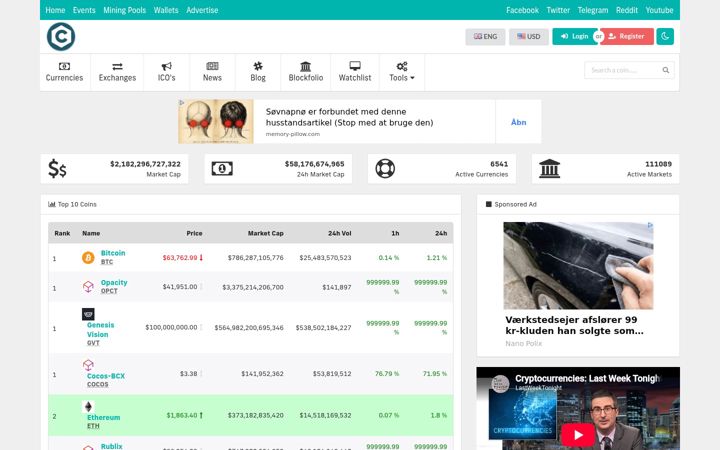The width and height of the screenshot is (720, 450).
Task: Open the Currencies section
Action: 64,72
